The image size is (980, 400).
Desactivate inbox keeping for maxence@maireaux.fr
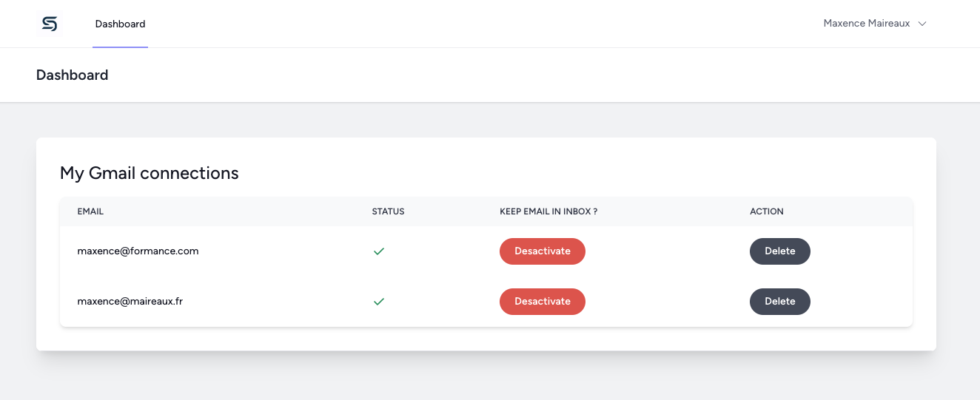[x=543, y=302]
